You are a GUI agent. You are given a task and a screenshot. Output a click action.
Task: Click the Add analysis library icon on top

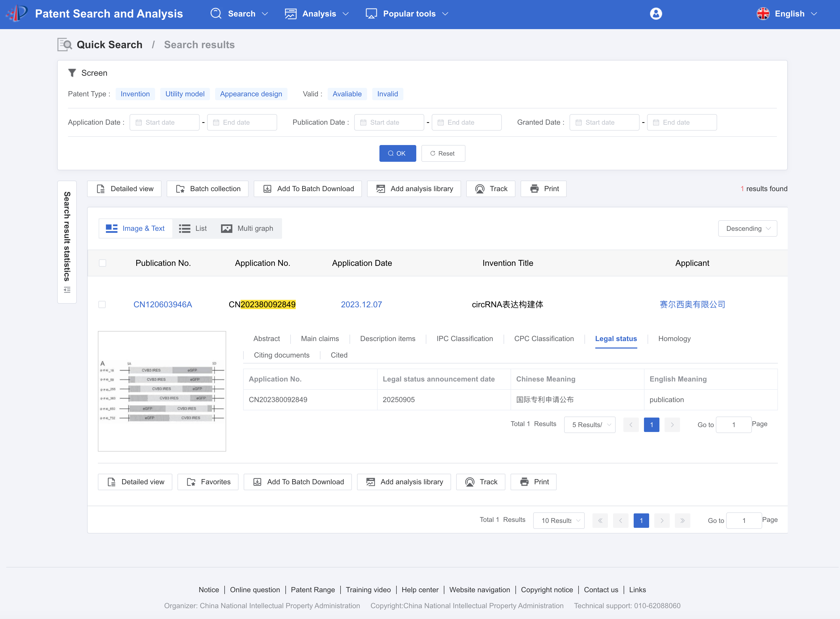381,189
